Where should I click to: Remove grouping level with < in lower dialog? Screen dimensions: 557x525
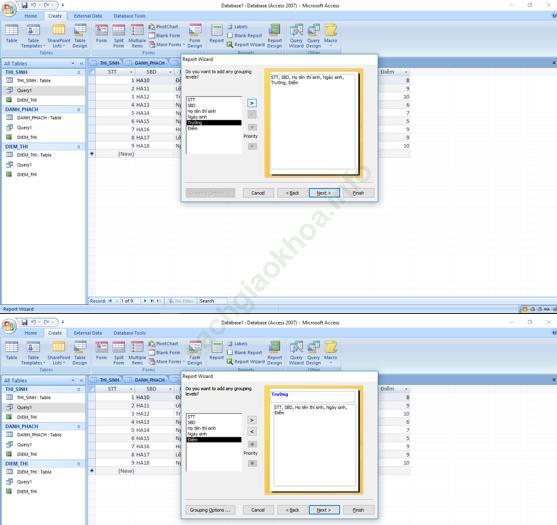tap(252, 432)
